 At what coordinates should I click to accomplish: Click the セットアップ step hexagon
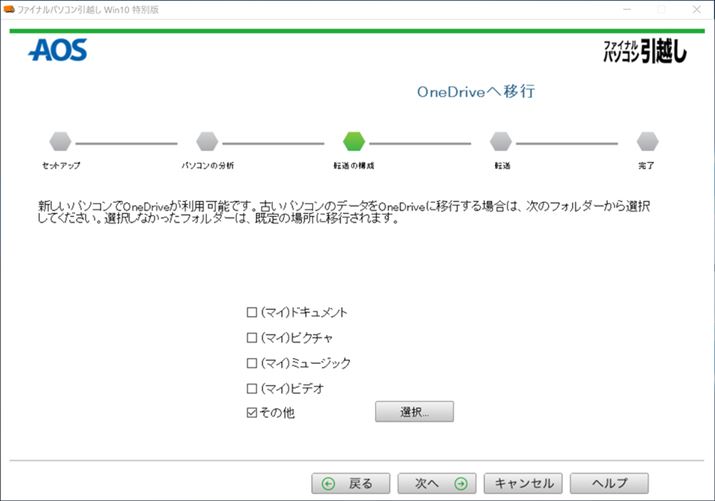coord(60,141)
